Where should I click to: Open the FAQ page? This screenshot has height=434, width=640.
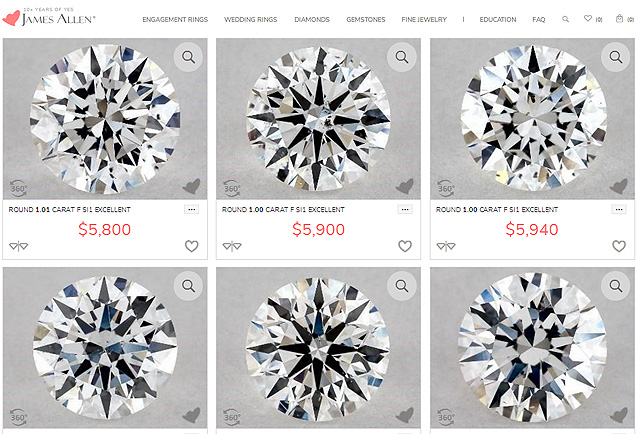(539, 19)
